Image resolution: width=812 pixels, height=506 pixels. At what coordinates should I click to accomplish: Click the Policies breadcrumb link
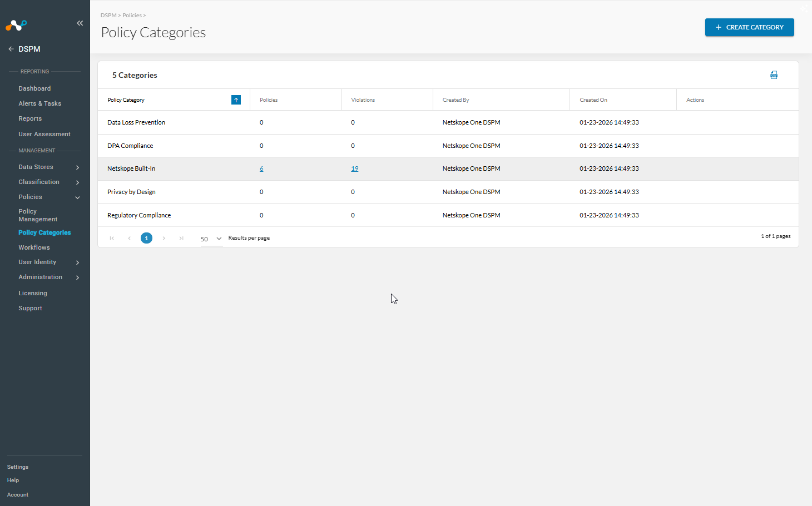(x=132, y=16)
